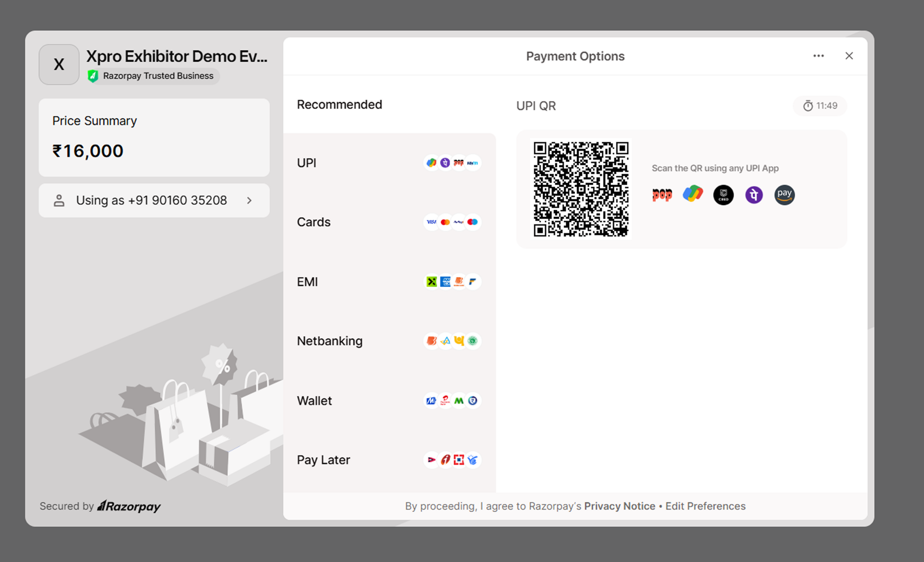Open the three-dots more options menu

click(x=818, y=56)
